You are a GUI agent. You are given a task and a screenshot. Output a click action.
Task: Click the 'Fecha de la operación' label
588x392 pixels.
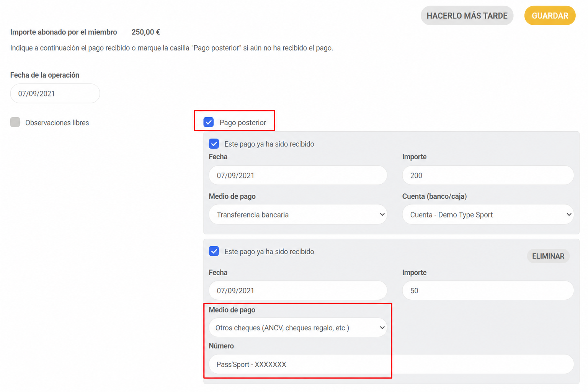(x=45, y=75)
